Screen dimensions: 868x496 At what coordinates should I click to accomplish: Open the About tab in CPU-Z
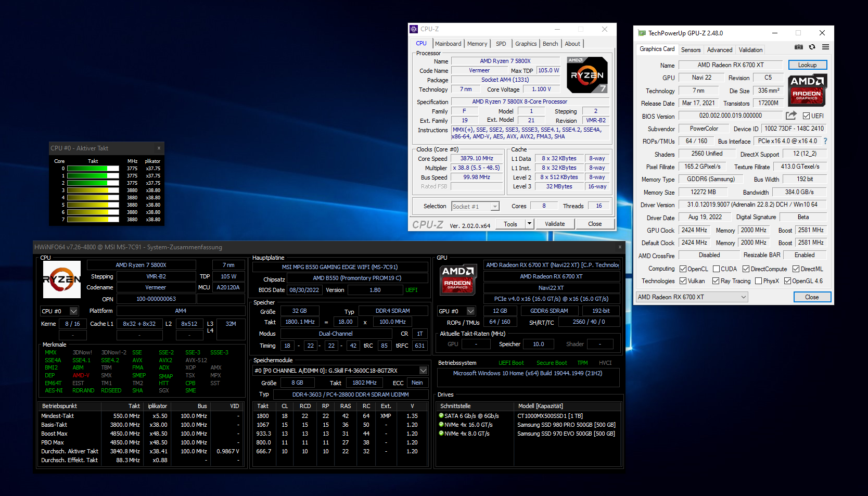(572, 44)
